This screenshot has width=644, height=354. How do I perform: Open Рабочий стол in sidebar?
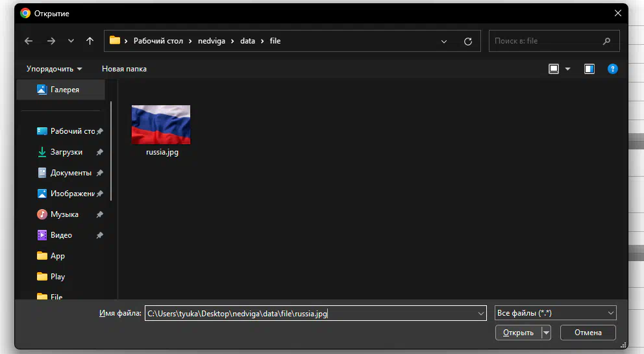(66, 131)
